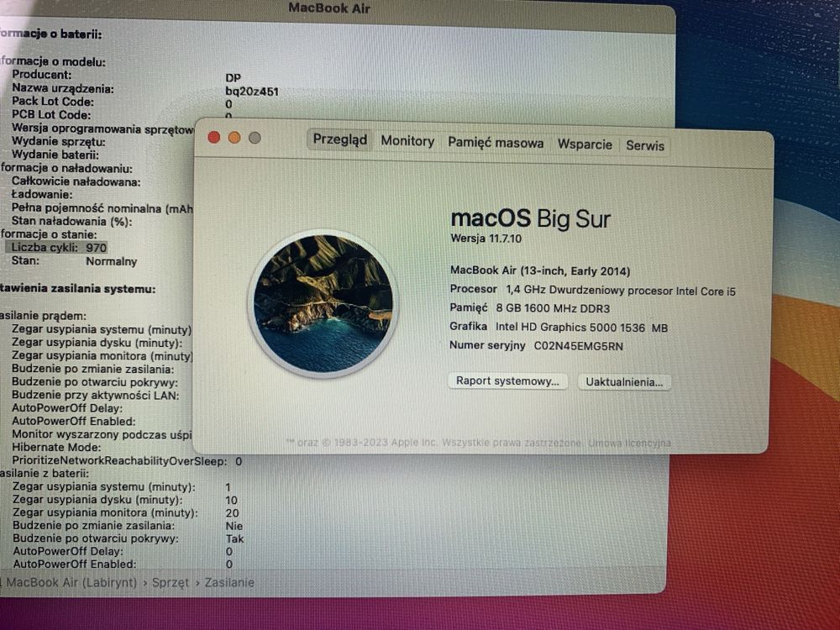Click the macOS Big Sur logo image
This screenshot has height=630, width=840.
click(x=323, y=304)
